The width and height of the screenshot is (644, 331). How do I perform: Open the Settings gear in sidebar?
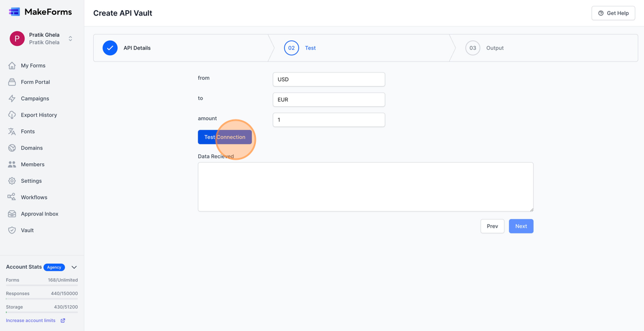click(x=12, y=180)
